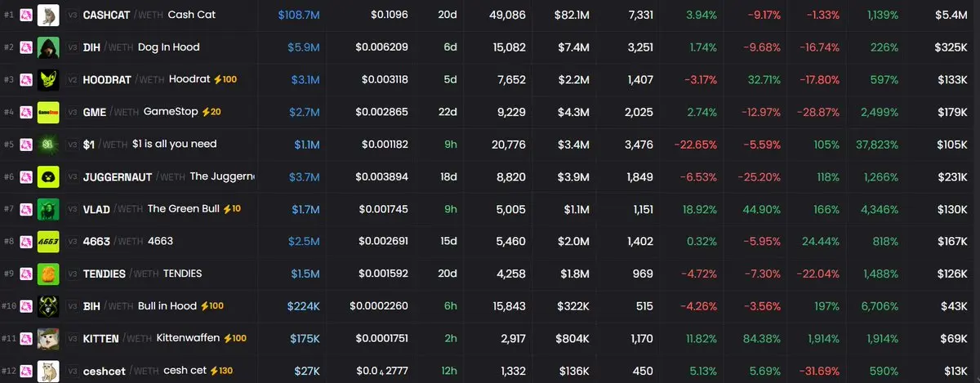Screen dimensions: 980x383
Task: Open the TENDIES / WETH pair row
Action: point(490,274)
